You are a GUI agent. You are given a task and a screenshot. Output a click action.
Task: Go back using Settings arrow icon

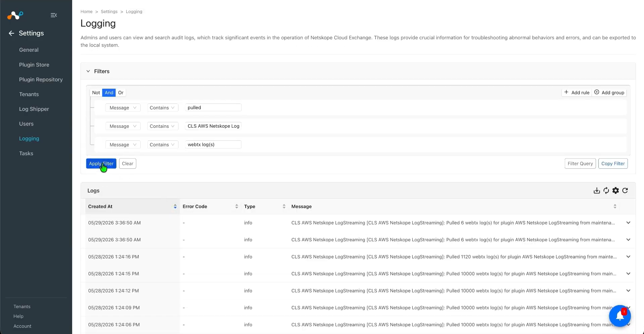click(x=11, y=33)
